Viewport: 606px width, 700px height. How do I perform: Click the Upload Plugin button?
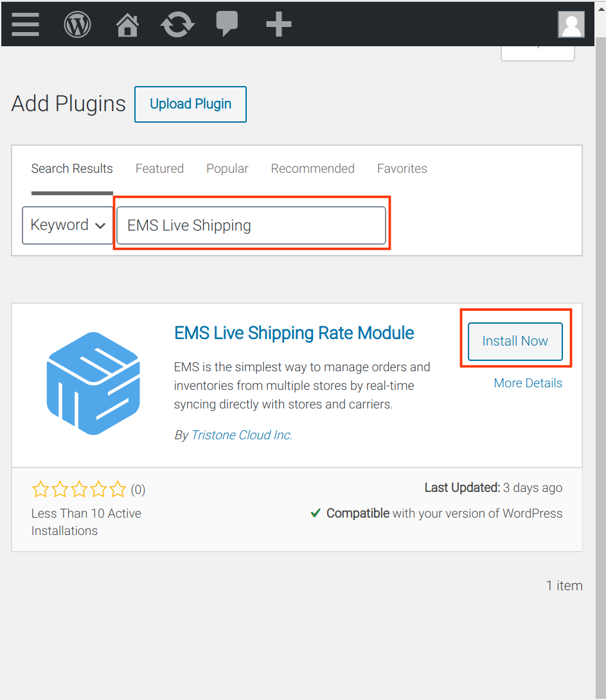(x=190, y=104)
